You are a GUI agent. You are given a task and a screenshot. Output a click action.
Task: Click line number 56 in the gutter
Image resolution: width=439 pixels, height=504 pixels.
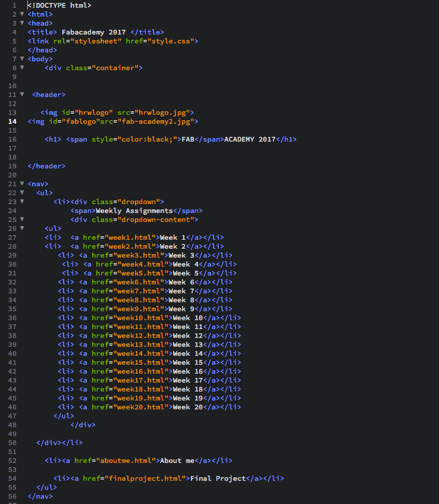pos(12,496)
